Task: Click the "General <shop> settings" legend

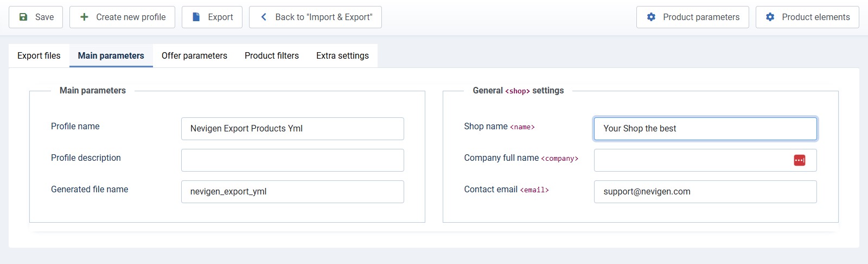Action: point(518,91)
